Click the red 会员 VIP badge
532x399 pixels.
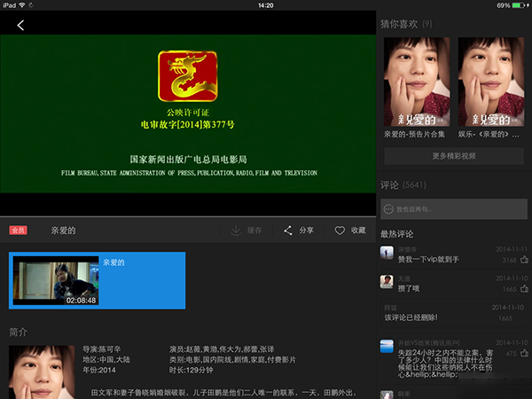point(19,231)
